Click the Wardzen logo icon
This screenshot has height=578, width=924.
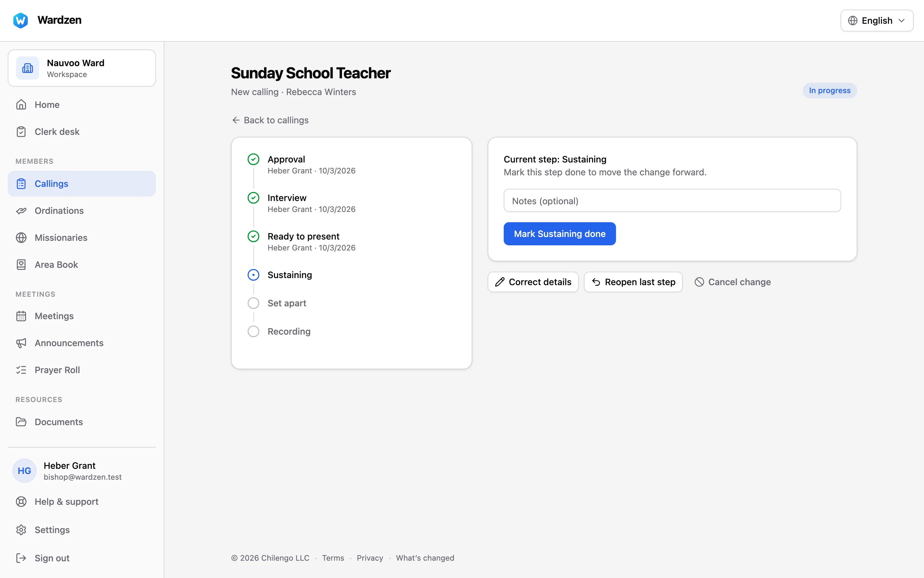[x=21, y=20]
